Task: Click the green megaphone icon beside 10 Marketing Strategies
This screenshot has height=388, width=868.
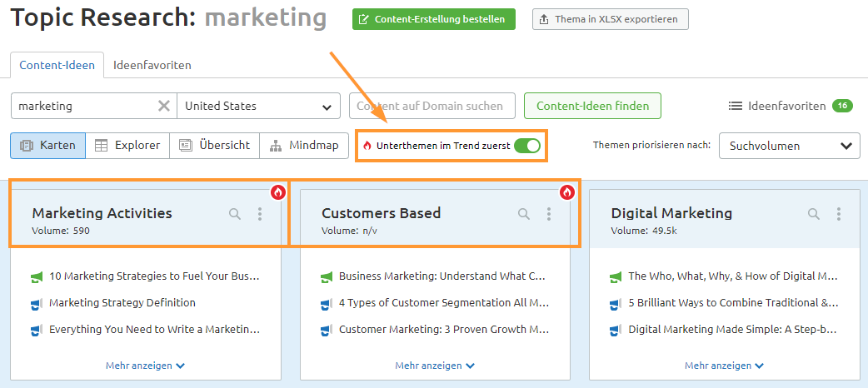Action: [x=37, y=276]
